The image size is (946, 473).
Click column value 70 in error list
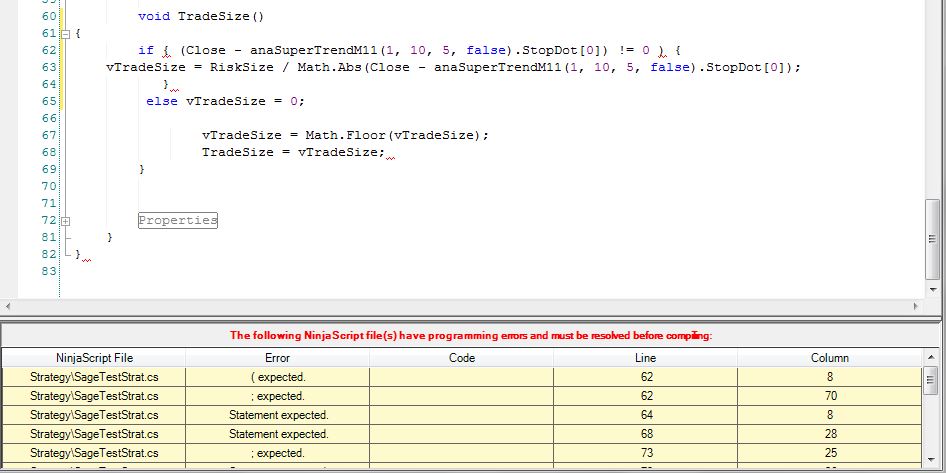click(830, 396)
